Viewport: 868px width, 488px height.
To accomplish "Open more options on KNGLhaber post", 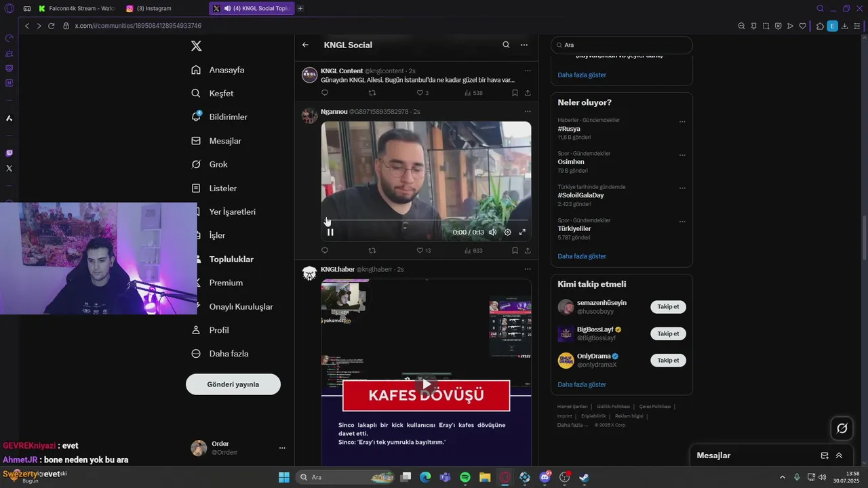I will tap(528, 269).
